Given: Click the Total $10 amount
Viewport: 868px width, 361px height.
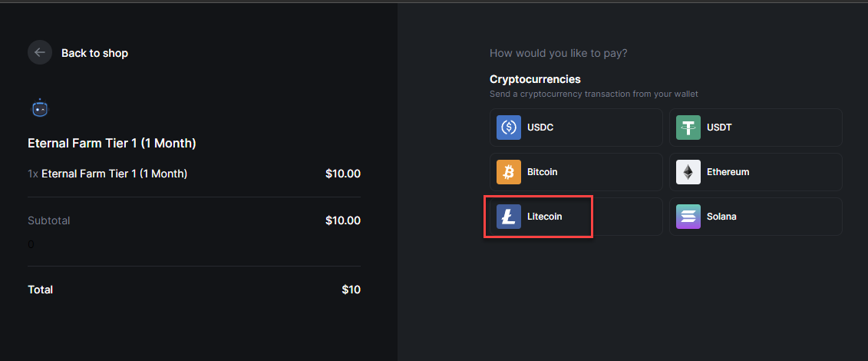Looking at the screenshot, I should click(x=351, y=290).
